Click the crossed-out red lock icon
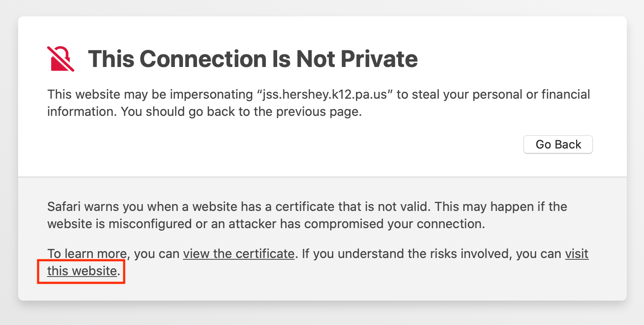Viewport: 644px width, 325px height. pos(61,59)
